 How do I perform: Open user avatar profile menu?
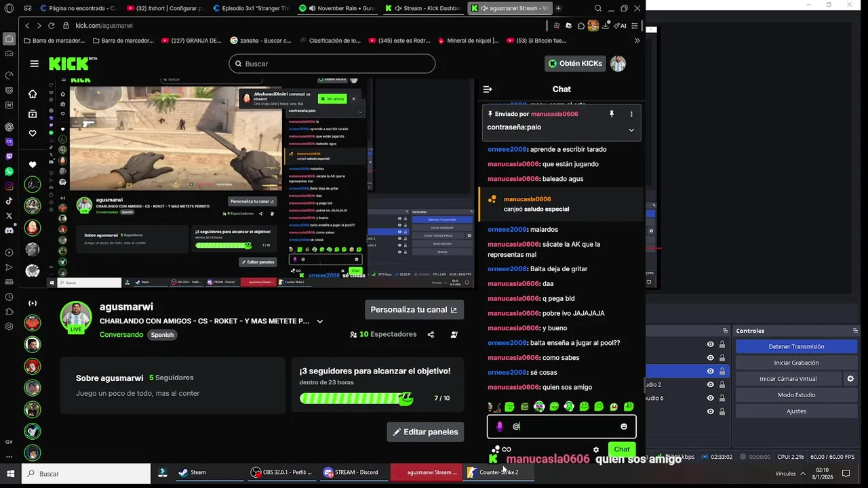coord(618,64)
